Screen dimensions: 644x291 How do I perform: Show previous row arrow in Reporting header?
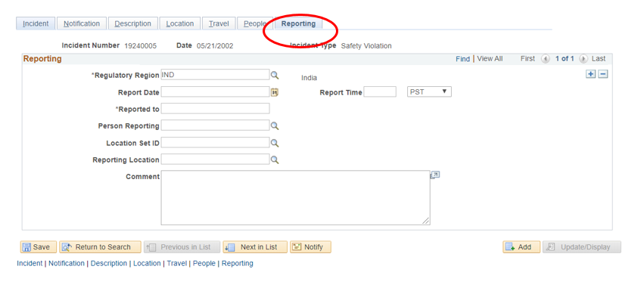[x=546, y=59]
